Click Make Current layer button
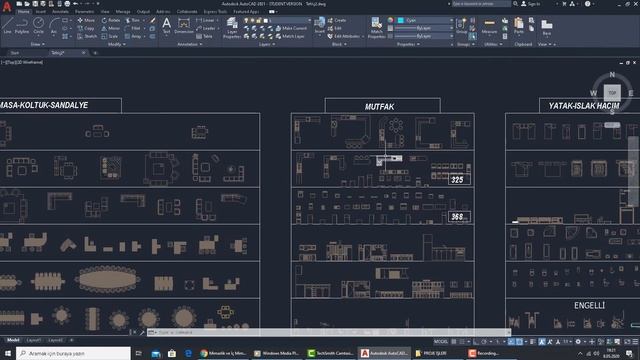This screenshot has height=360, width=640. (x=291, y=28)
